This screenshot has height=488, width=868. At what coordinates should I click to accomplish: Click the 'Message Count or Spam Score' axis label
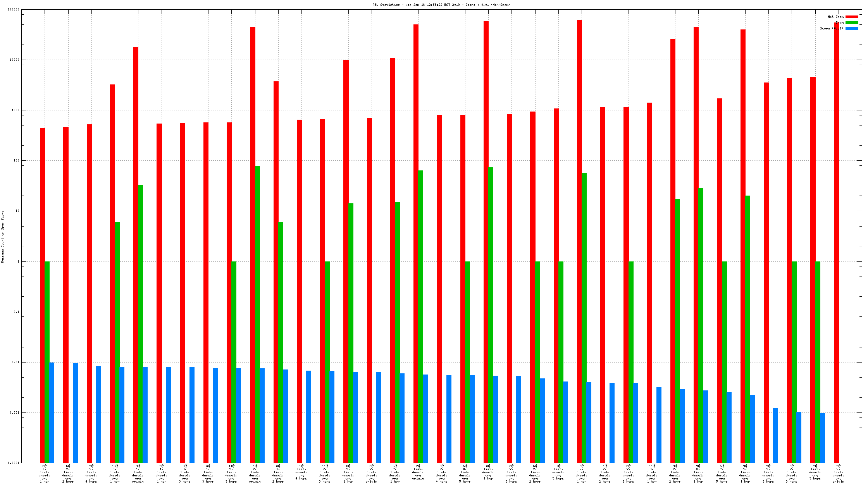[3, 237]
